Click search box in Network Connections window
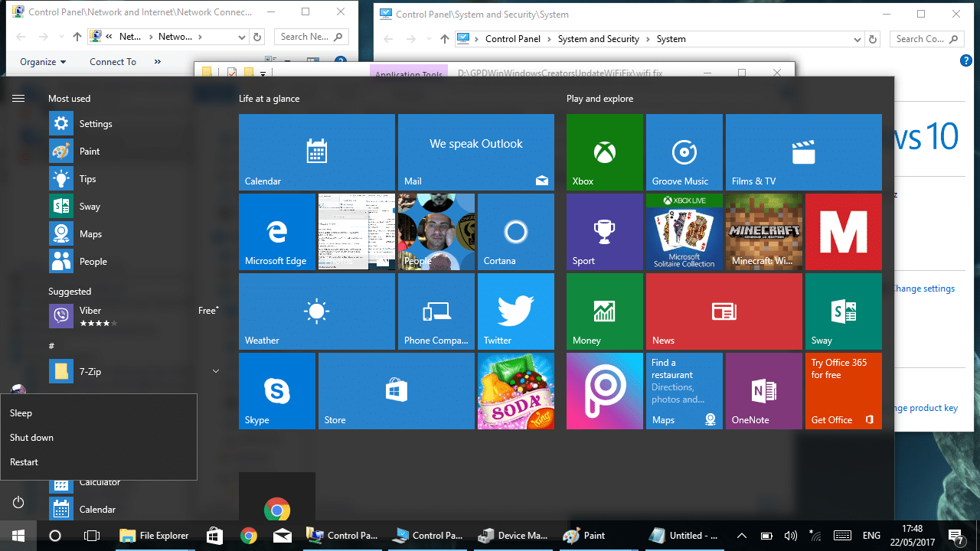The image size is (980, 551). [310, 37]
